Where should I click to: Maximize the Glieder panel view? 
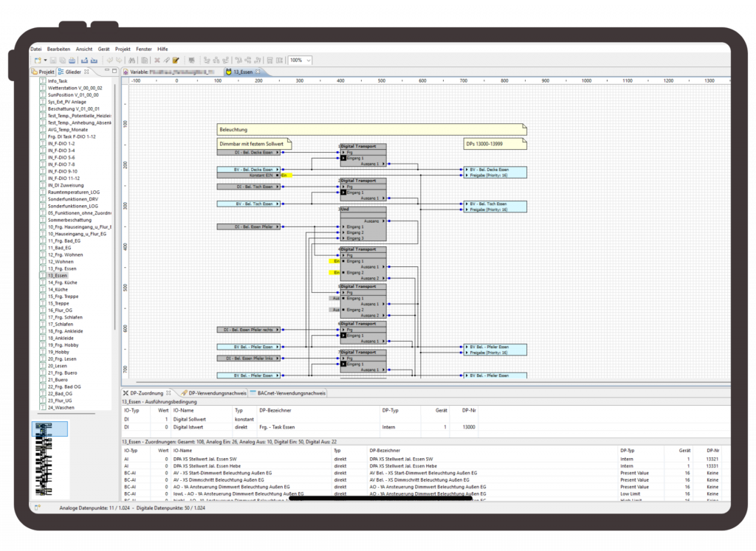tap(114, 72)
